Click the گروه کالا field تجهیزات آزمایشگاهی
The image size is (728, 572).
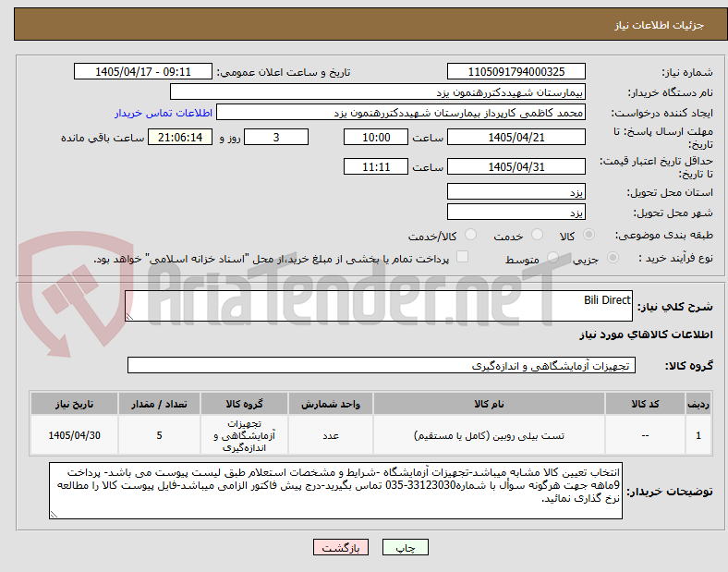point(382,365)
